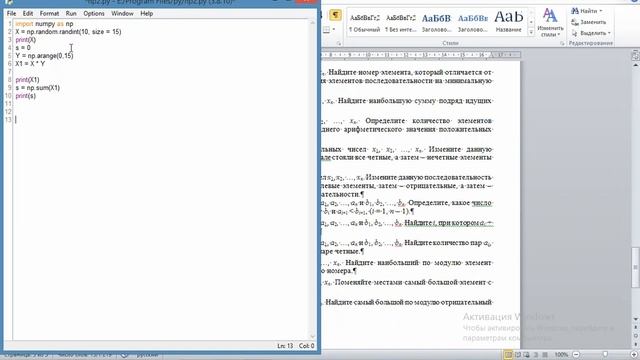
Task: Click the 'print(X1)' code line
Action: coord(27,80)
